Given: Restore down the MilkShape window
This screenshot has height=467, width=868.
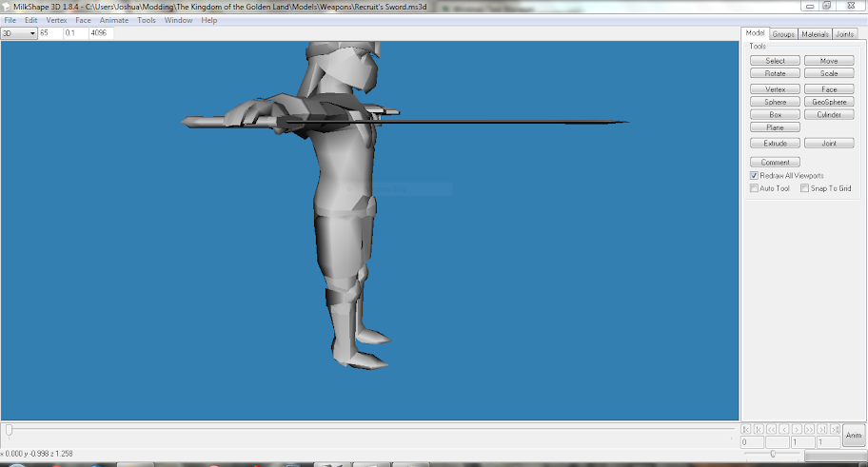Looking at the screenshot, I should click(826, 6).
